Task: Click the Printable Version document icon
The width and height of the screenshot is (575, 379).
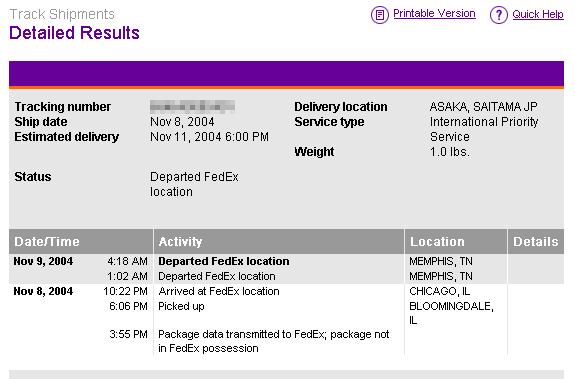Action: [380, 15]
